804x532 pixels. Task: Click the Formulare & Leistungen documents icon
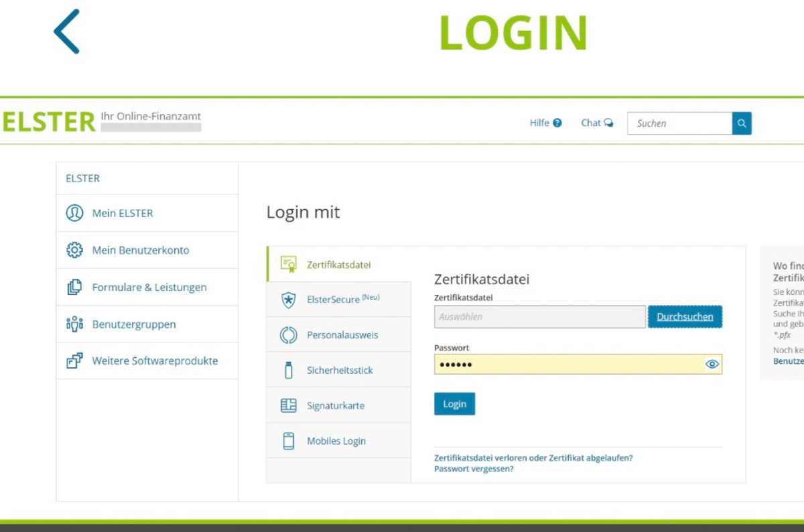[x=74, y=287]
